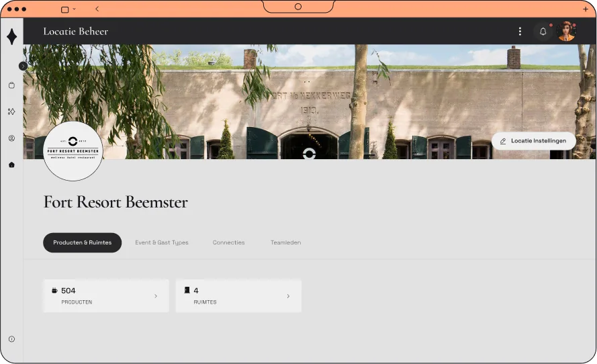Switch to the Teamleden tab
Image resolution: width=597 pixels, height=364 pixels.
[x=285, y=242]
